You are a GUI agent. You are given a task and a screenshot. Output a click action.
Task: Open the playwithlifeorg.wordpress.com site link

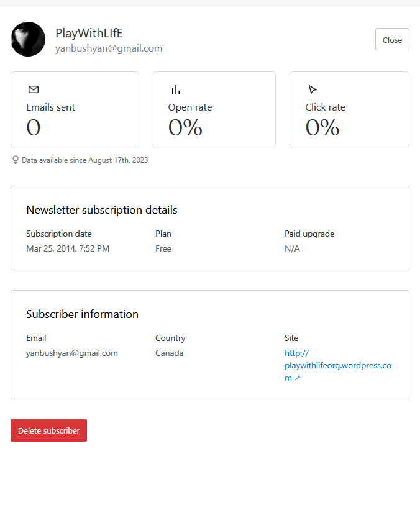pos(337,365)
